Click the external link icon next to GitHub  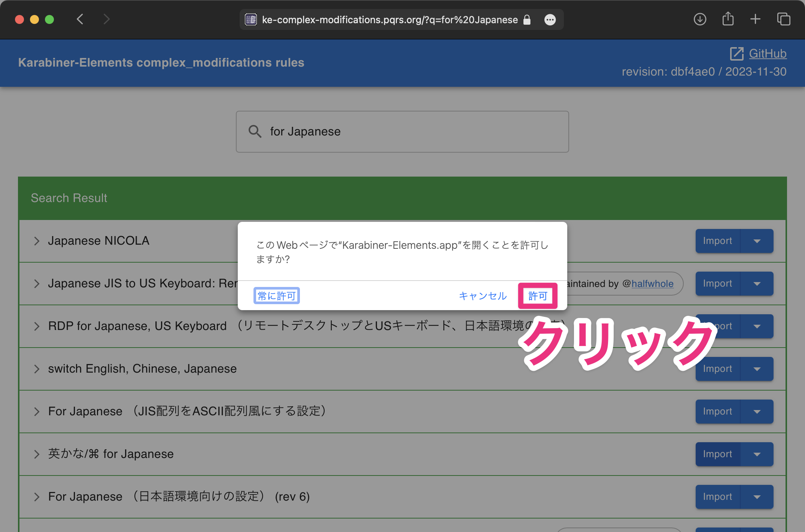(x=737, y=53)
